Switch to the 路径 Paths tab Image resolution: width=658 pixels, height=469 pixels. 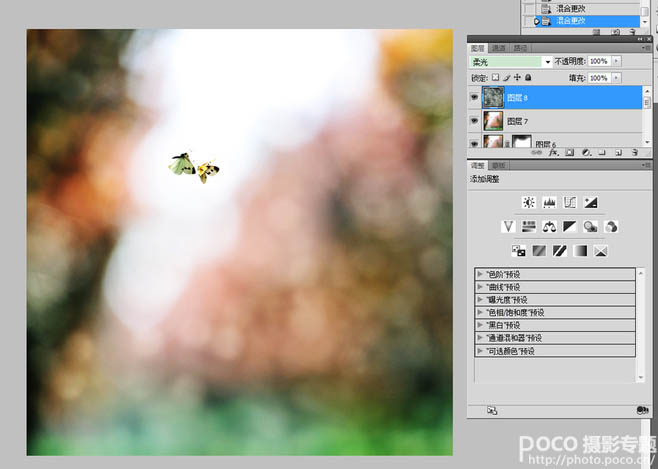(520, 48)
